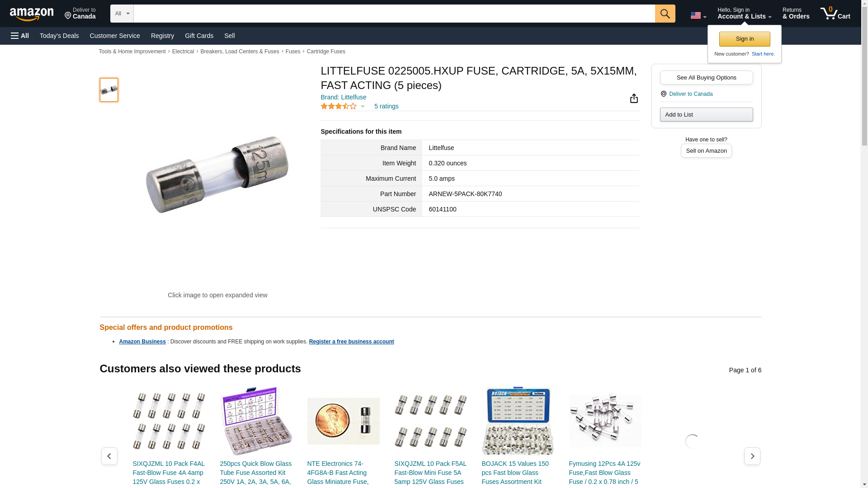Viewport: 868px width, 488px height.
Task: Open the Gift Cards navigation item
Action: [x=199, y=36]
